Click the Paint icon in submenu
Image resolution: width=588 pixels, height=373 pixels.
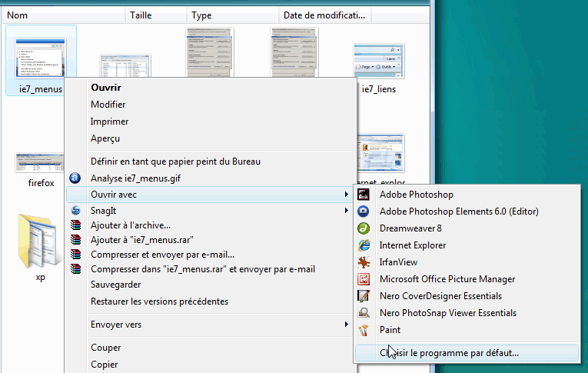tap(364, 330)
